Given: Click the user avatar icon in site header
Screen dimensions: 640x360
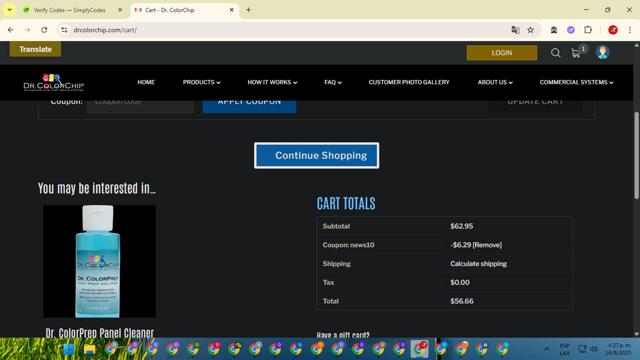Looking at the screenshot, I should pyautogui.click(x=602, y=53).
